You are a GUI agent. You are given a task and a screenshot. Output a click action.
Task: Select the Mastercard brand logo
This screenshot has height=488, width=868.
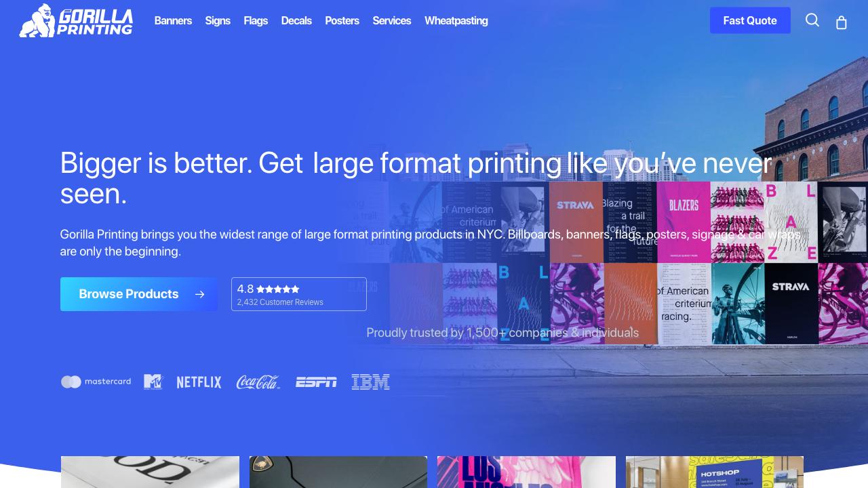[x=96, y=382]
